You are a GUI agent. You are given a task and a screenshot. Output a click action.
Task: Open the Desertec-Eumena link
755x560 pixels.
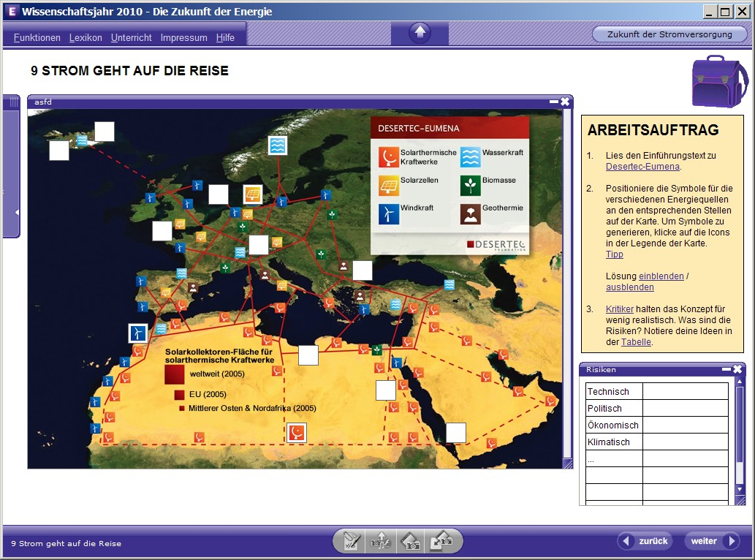point(642,167)
